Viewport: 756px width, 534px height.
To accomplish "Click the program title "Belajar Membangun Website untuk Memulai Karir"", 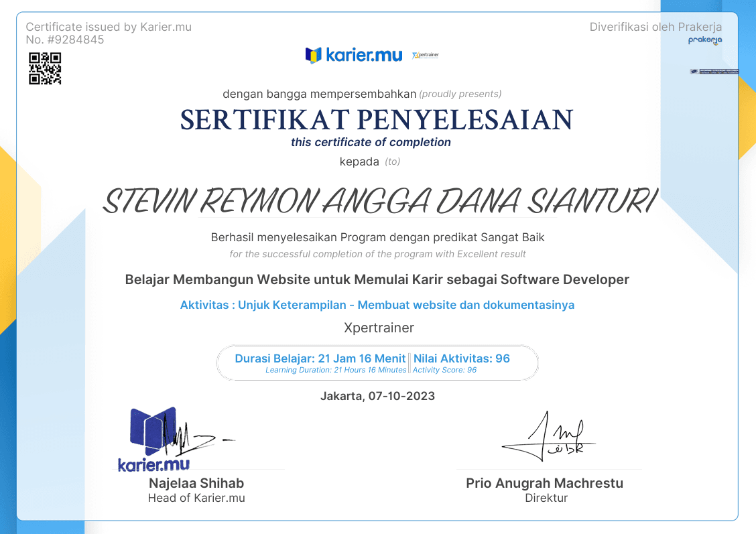I will [x=377, y=279].
